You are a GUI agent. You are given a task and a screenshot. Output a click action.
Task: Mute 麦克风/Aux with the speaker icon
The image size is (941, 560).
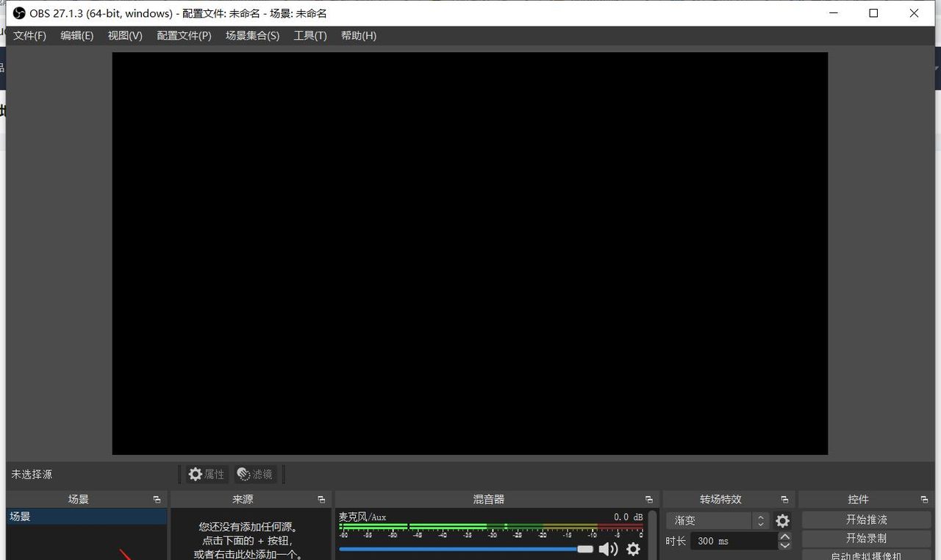coord(608,549)
